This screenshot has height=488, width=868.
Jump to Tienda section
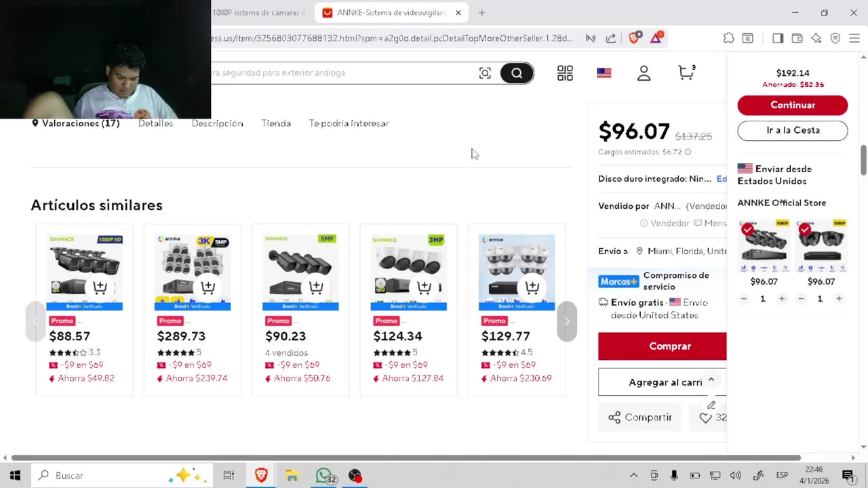click(276, 123)
